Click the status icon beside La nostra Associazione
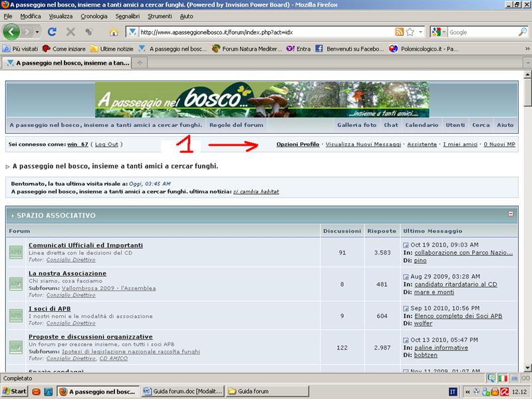The image size is (532, 399). (x=15, y=284)
